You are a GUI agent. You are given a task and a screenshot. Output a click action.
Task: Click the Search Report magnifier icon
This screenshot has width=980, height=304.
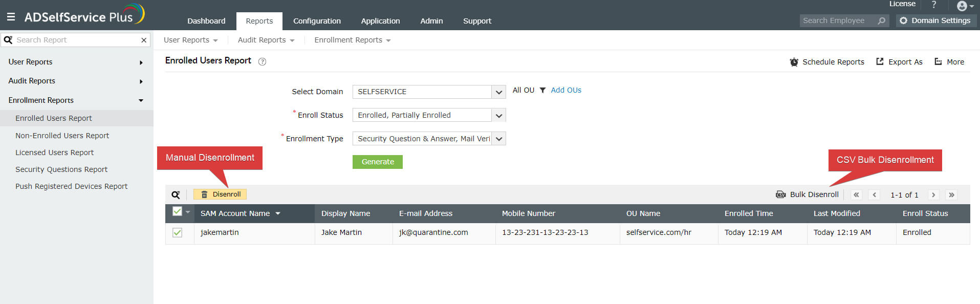(x=8, y=39)
